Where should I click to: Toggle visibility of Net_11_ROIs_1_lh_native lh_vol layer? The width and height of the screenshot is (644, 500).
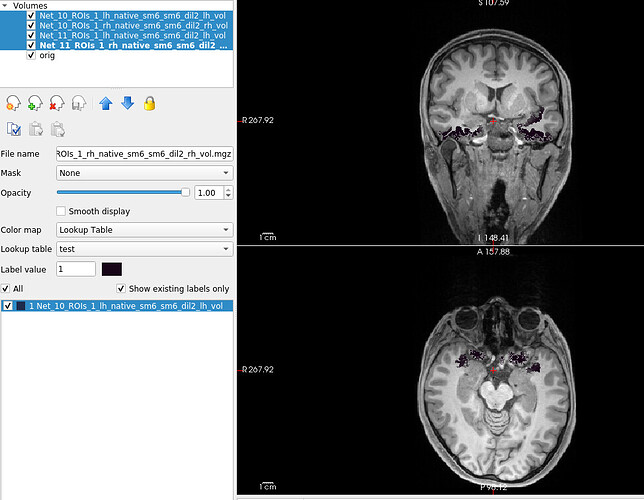tap(31, 35)
